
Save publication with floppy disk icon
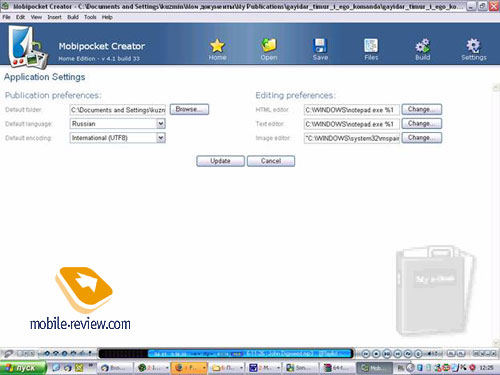320,46
